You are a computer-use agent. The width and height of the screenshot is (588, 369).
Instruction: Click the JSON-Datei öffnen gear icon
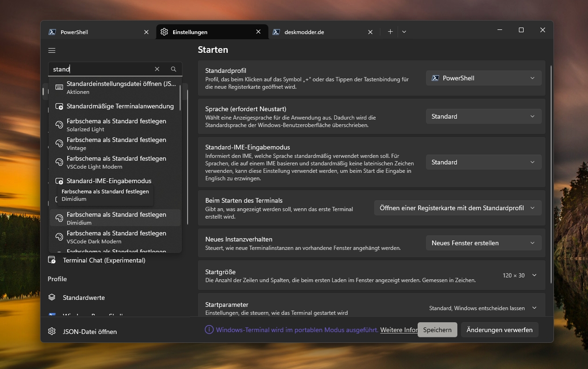[x=52, y=332]
